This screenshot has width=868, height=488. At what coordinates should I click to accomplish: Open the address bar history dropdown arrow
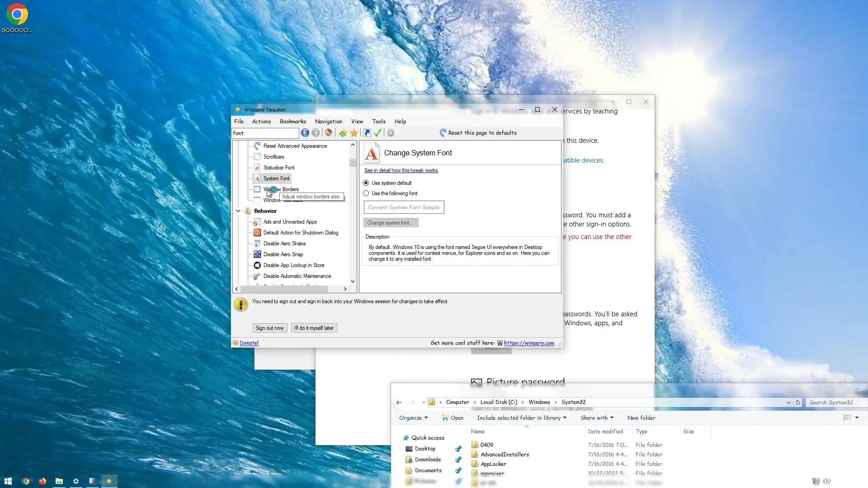click(788, 403)
